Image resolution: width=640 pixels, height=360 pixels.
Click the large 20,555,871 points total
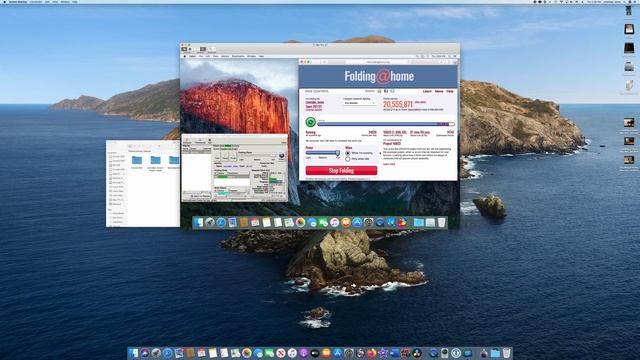398,104
